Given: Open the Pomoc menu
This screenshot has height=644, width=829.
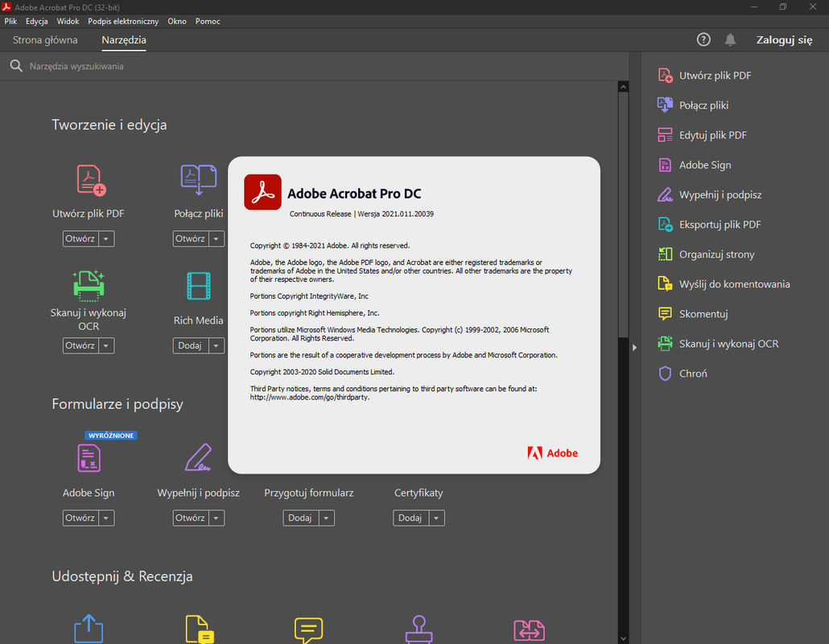Looking at the screenshot, I should pyautogui.click(x=208, y=21).
